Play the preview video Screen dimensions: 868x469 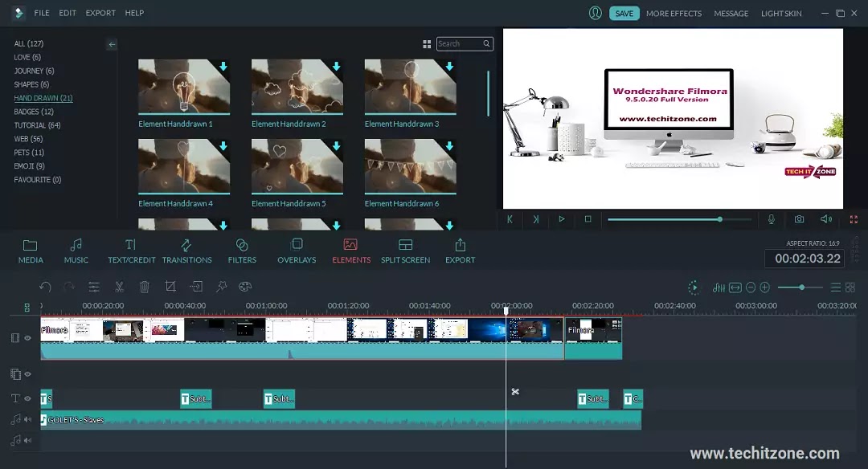click(561, 219)
